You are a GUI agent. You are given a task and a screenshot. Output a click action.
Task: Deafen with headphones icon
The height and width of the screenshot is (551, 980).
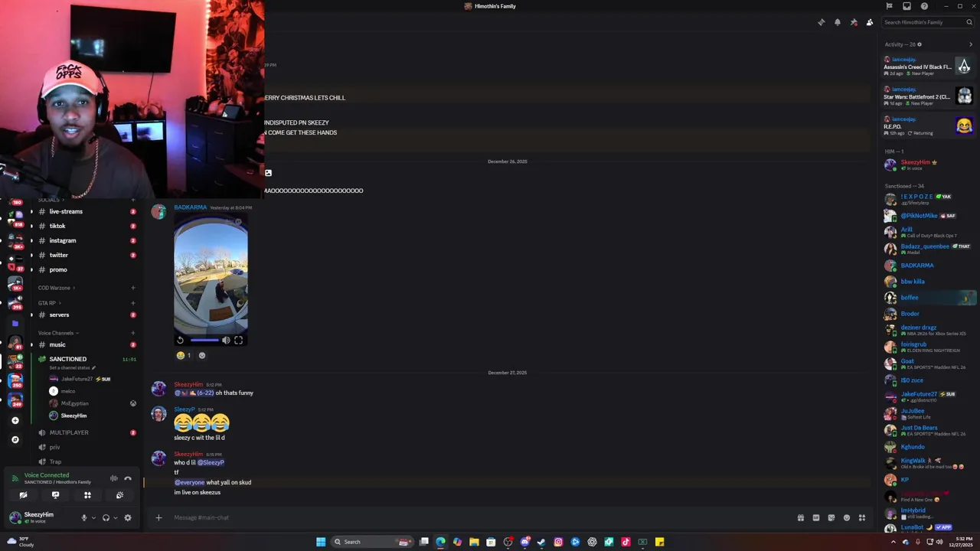pos(106,518)
